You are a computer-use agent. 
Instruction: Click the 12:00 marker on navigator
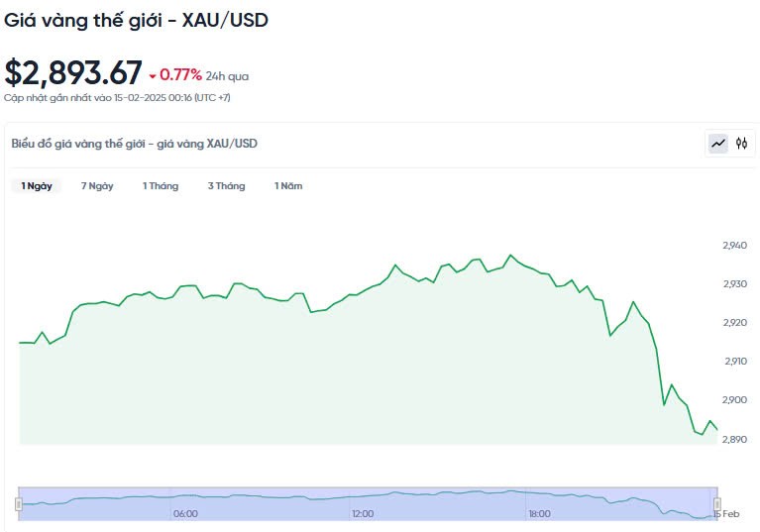tap(363, 513)
